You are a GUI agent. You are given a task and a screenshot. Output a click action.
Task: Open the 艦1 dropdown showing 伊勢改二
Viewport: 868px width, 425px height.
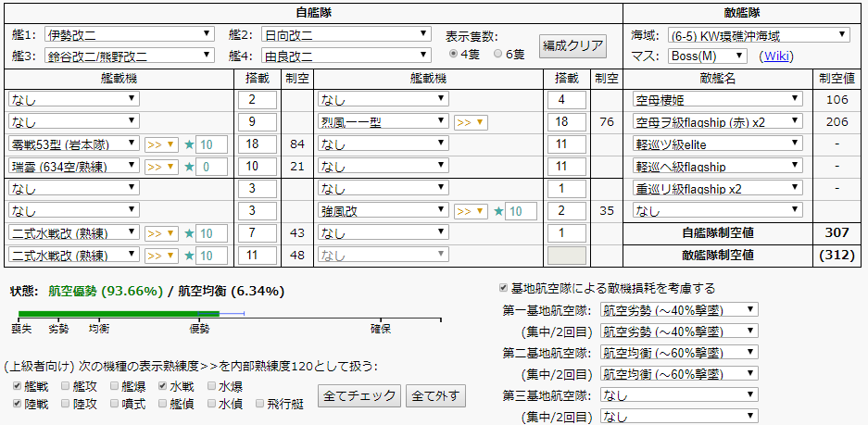[130, 35]
